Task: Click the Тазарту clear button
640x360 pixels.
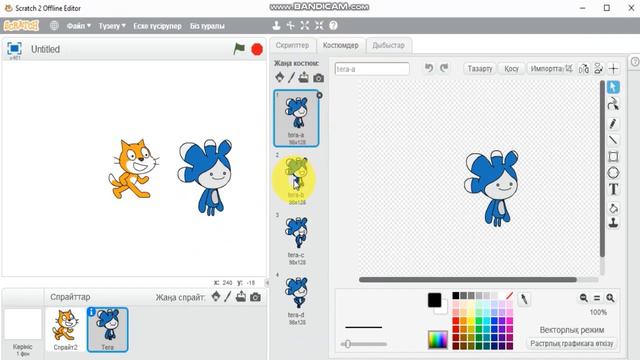Action: 480,69
